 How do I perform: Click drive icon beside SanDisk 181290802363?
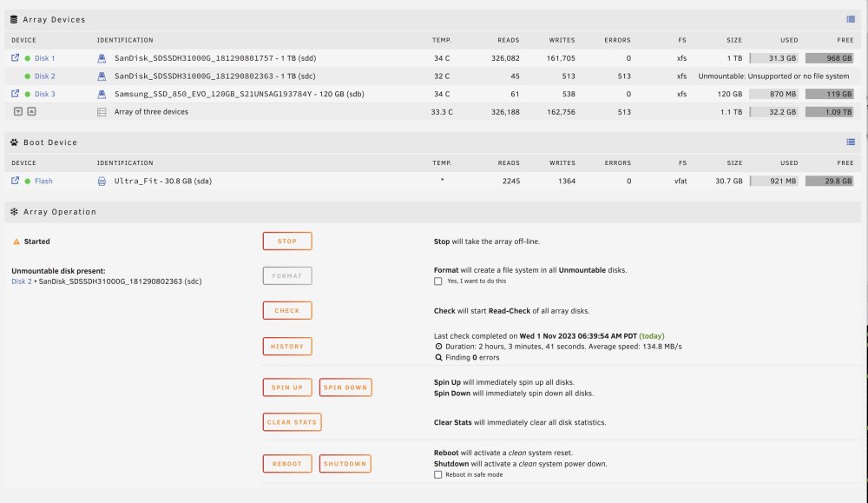coord(102,76)
